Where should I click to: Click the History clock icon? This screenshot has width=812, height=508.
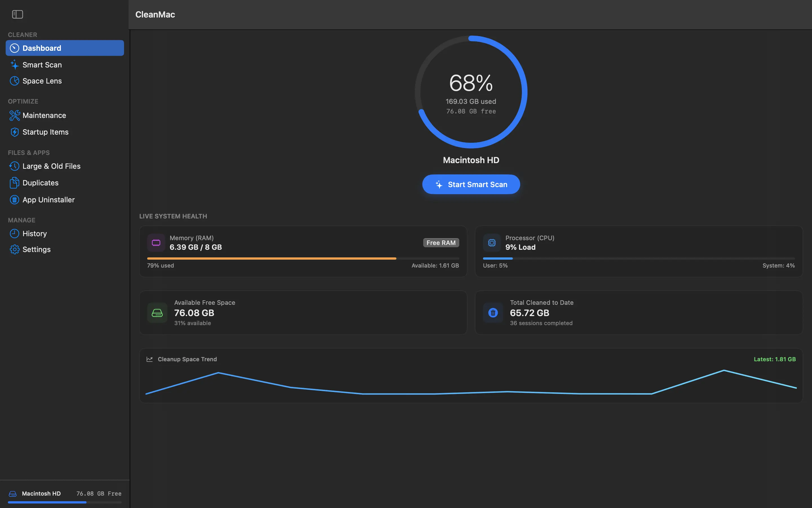click(14, 233)
